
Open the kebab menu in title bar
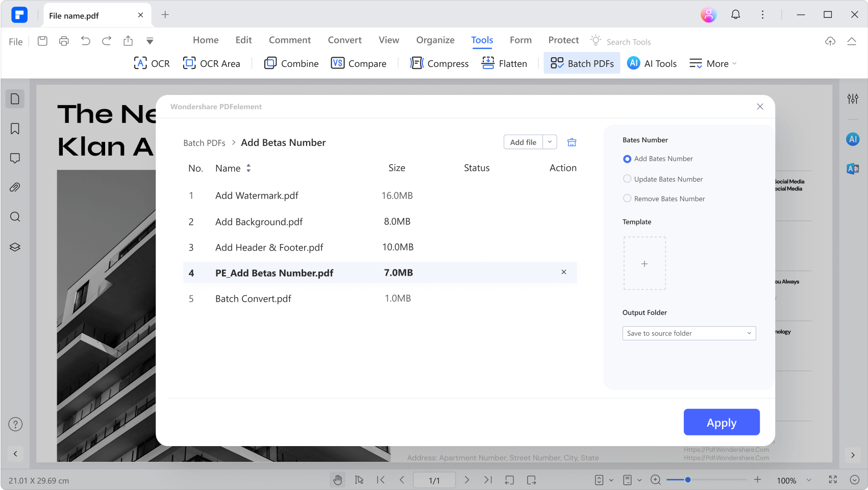(x=762, y=15)
